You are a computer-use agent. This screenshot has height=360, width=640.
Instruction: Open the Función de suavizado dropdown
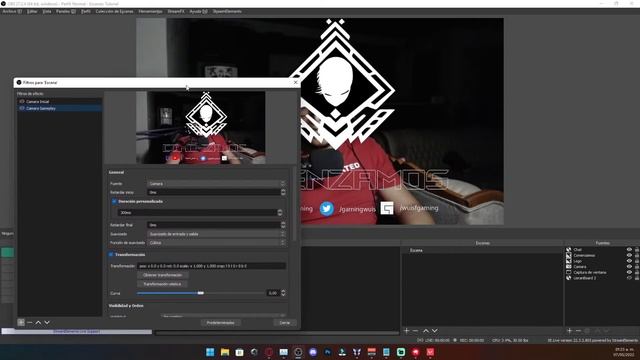click(216, 242)
